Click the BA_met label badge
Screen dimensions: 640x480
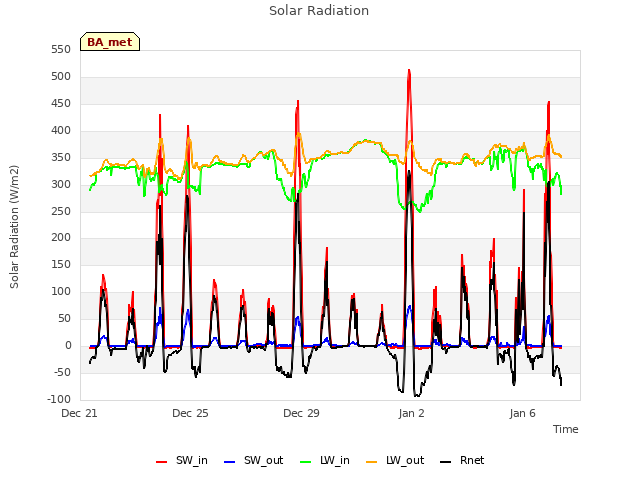pos(110,42)
